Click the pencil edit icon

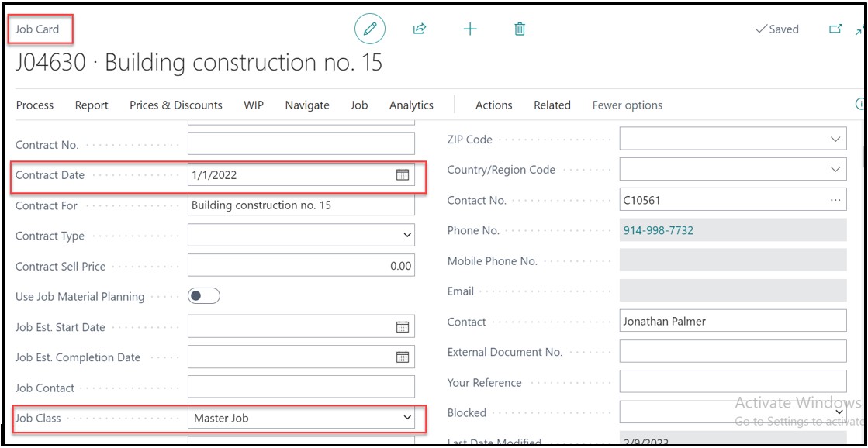tap(370, 29)
